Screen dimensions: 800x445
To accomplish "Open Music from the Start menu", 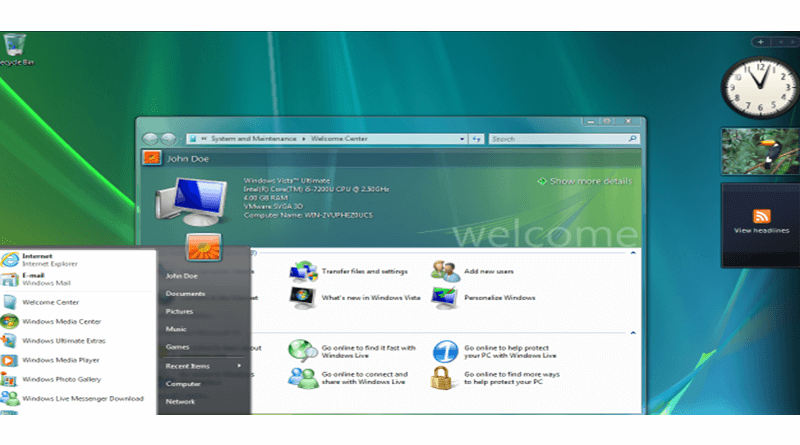I will (176, 329).
